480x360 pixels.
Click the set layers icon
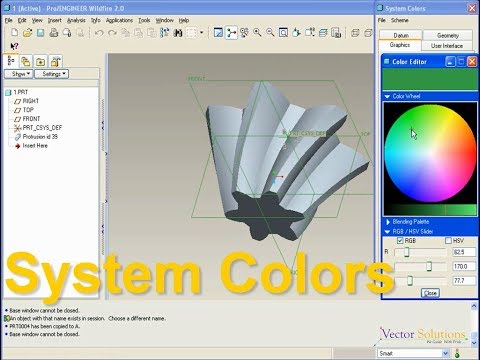(x=323, y=33)
